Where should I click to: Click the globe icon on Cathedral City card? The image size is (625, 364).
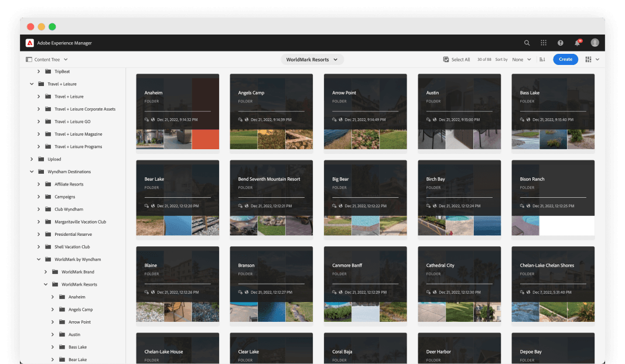(x=435, y=293)
